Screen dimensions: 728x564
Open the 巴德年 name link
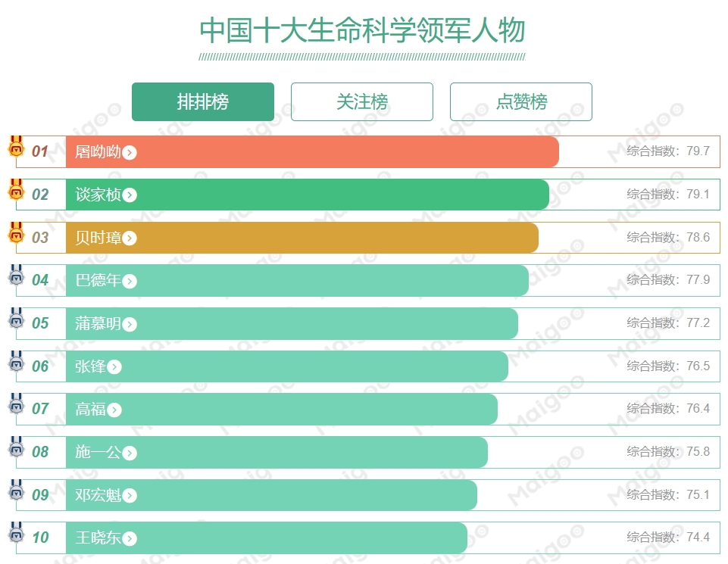coord(98,281)
